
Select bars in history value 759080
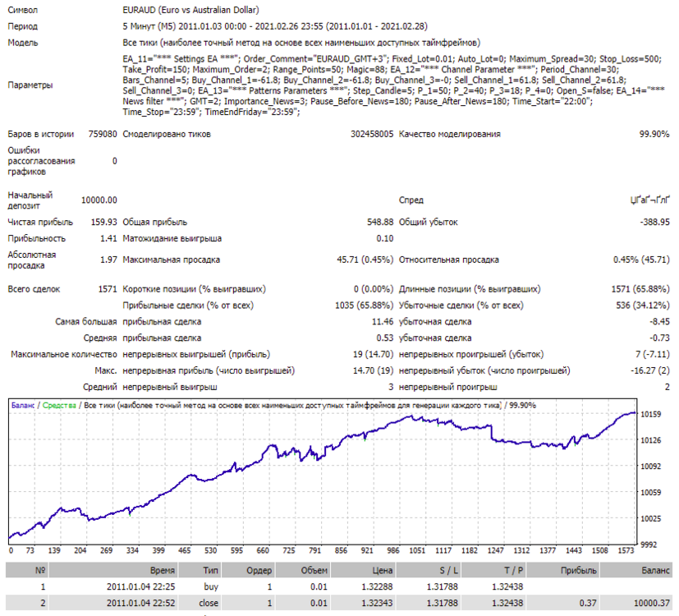(x=103, y=135)
